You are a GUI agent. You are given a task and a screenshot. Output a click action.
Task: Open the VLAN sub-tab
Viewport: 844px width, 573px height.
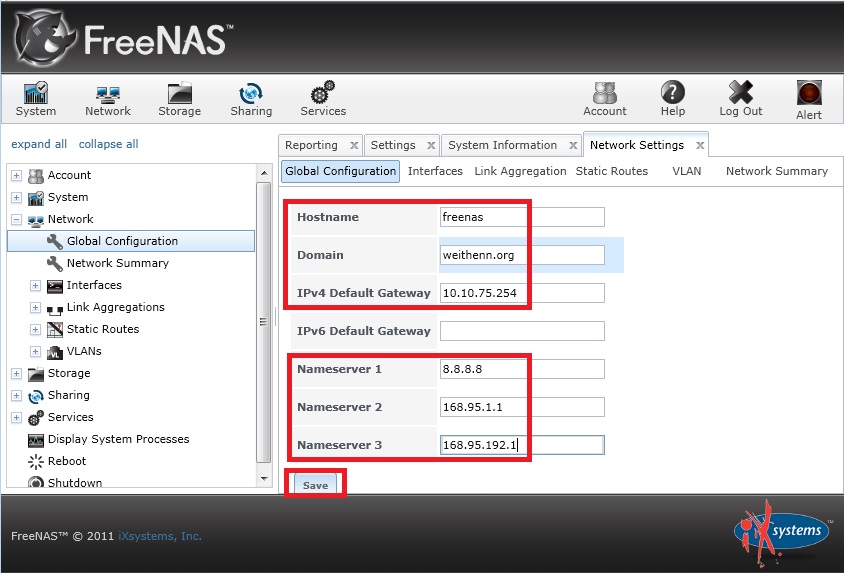click(686, 171)
